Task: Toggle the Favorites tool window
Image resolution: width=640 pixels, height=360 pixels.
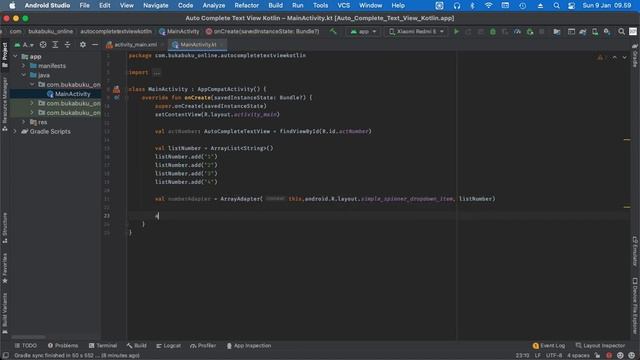Action: (5, 269)
